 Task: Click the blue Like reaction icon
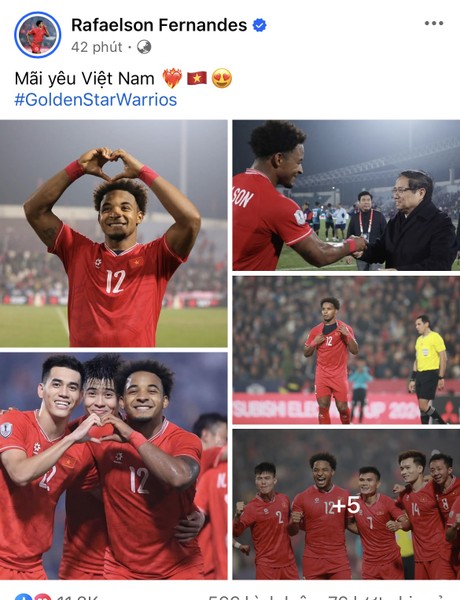coord(23,597)
